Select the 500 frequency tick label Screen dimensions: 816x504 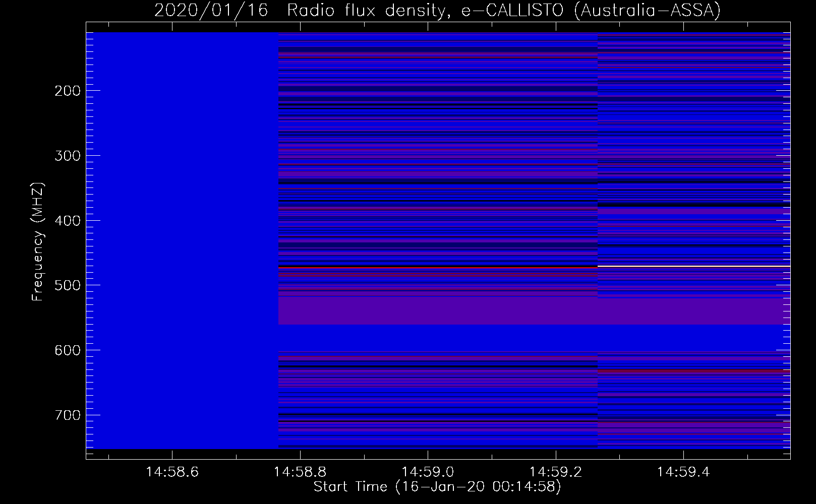click(x=68, y=285)
